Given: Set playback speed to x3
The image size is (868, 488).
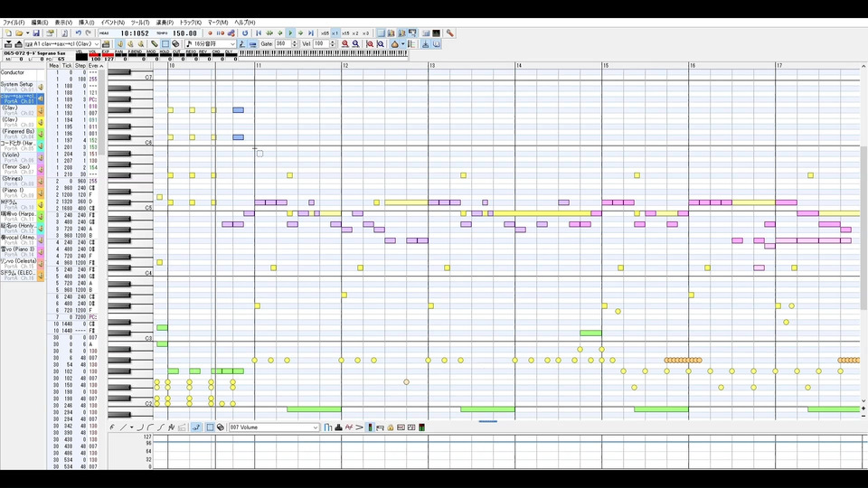Looking at the screenshot, I should pos(365,33).
